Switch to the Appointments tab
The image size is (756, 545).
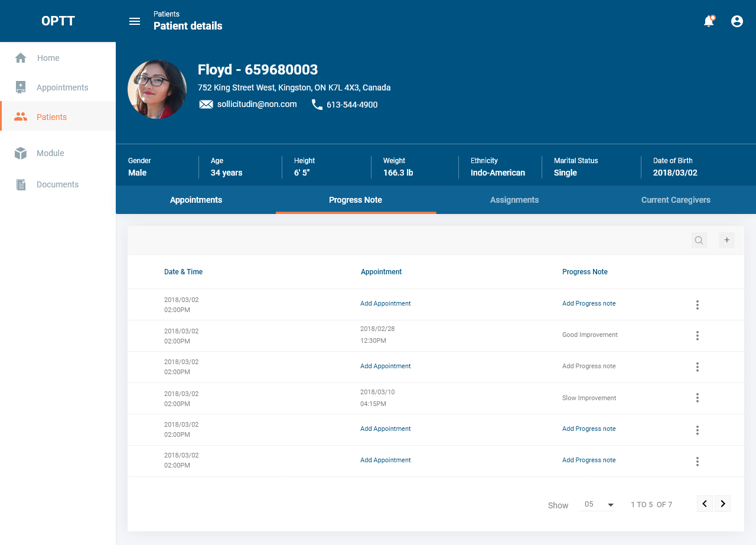[196, 200]
